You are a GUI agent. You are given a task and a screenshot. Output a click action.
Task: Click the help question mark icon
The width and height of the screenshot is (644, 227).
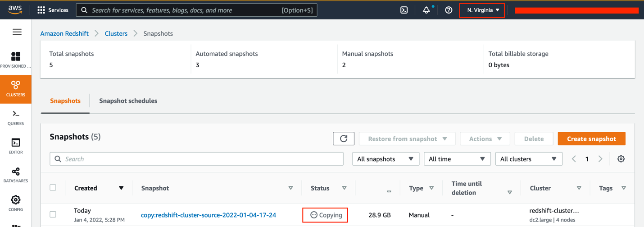click(x=449, y=10)
